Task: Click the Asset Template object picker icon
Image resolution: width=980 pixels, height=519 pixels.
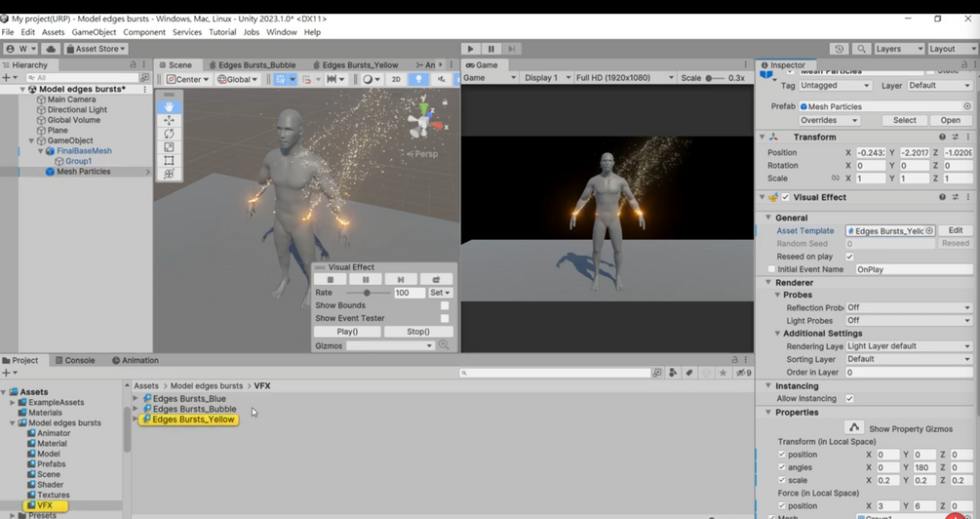Action: coord(929,231)
